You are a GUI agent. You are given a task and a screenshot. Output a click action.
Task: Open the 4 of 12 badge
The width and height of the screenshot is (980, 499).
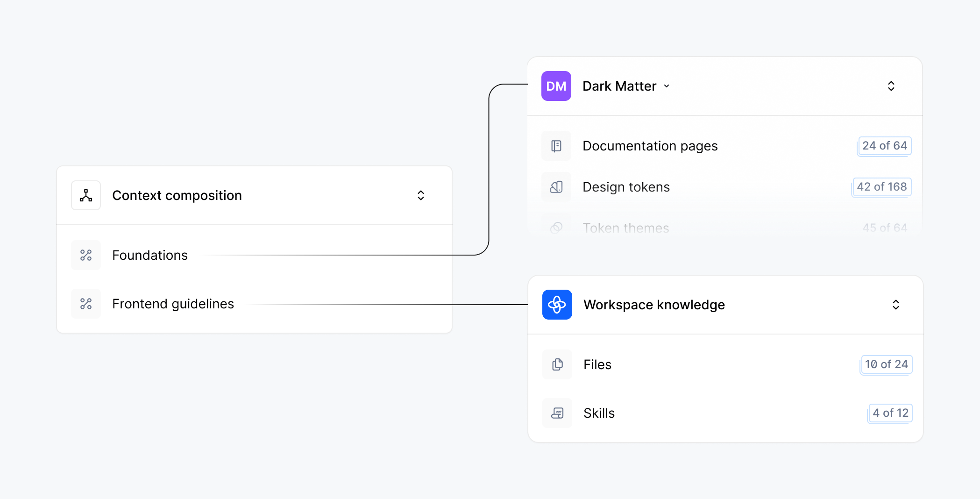pos(890,413)
